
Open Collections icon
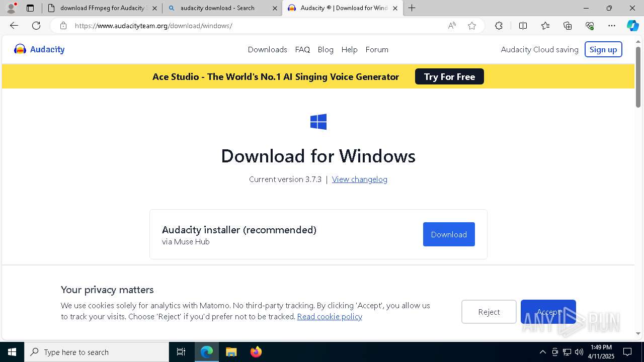[x=568, y=26]
